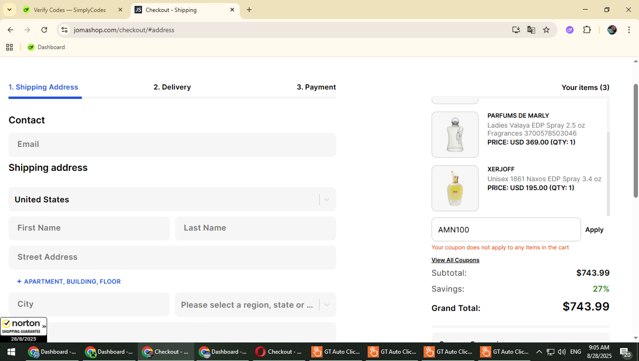Viewport: 639px width, 361px height.
Task: Click the Parfums de Marly product thumbnail
Action: [455, 134]
